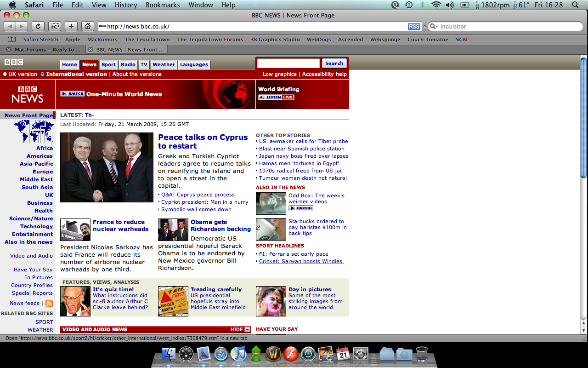Open iPhoto from the dock
Screen dimensions: 588x368
326,354
